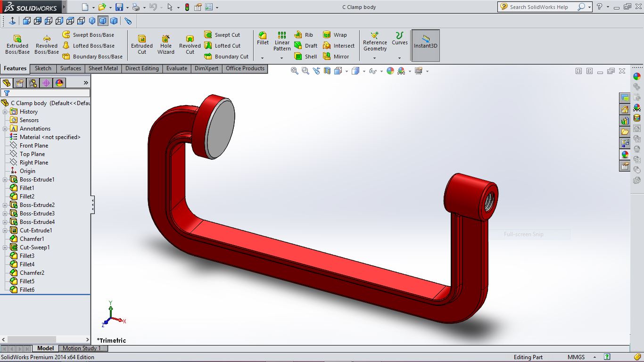Click the Wrap tool
The image size is (644, 362).
click(335, 35)
